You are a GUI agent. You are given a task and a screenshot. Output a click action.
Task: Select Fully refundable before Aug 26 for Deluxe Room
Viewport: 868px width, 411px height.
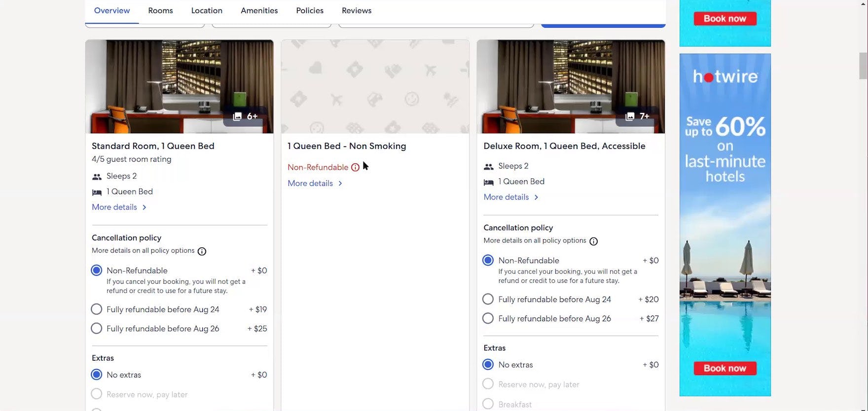(x=488, y=319)
